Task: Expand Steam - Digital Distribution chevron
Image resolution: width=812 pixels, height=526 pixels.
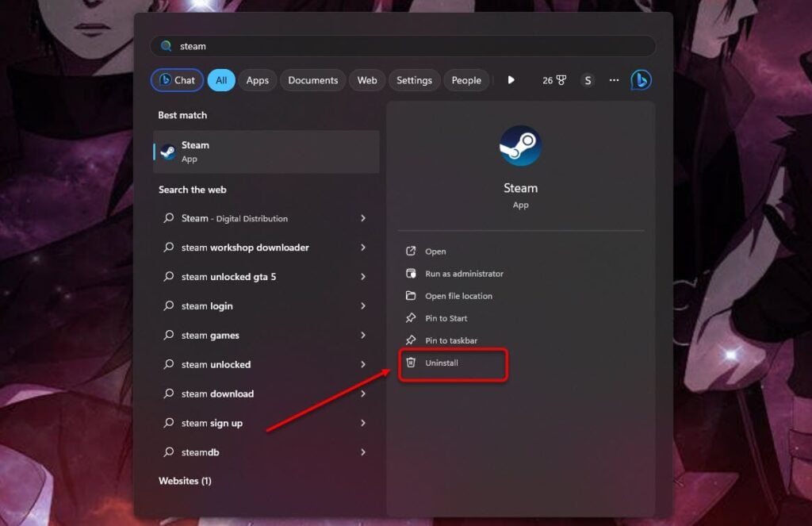Action: point(363,218)
